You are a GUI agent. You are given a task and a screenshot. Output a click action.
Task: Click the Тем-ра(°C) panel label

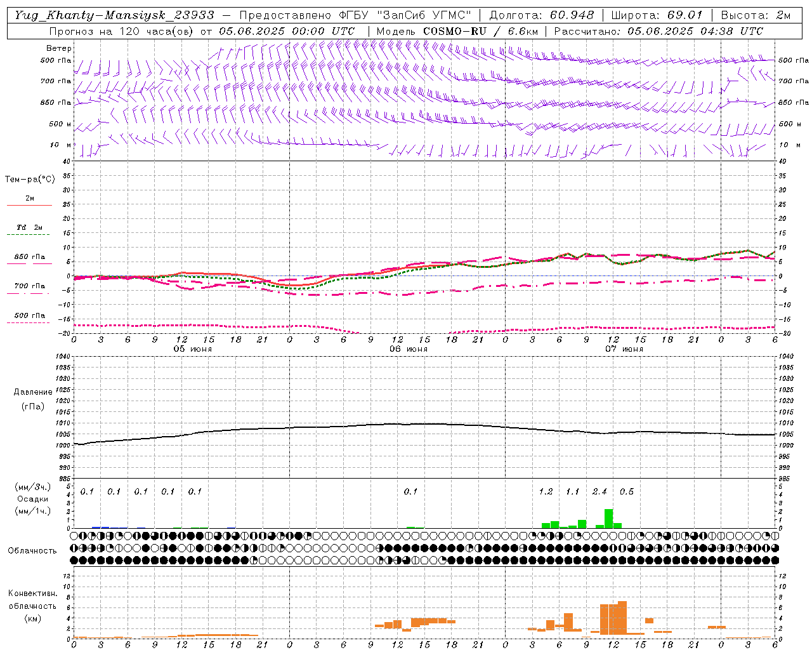(x=30, y=180)
